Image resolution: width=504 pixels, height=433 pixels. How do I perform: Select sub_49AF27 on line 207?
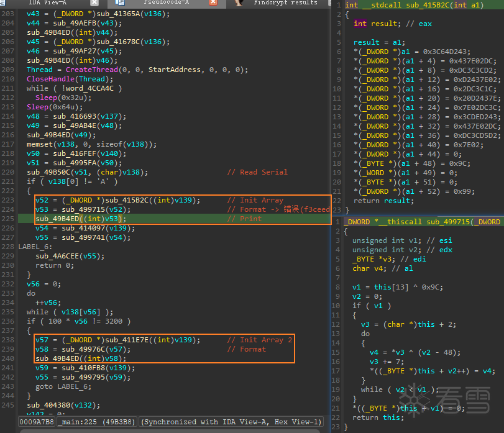(75, 51)
